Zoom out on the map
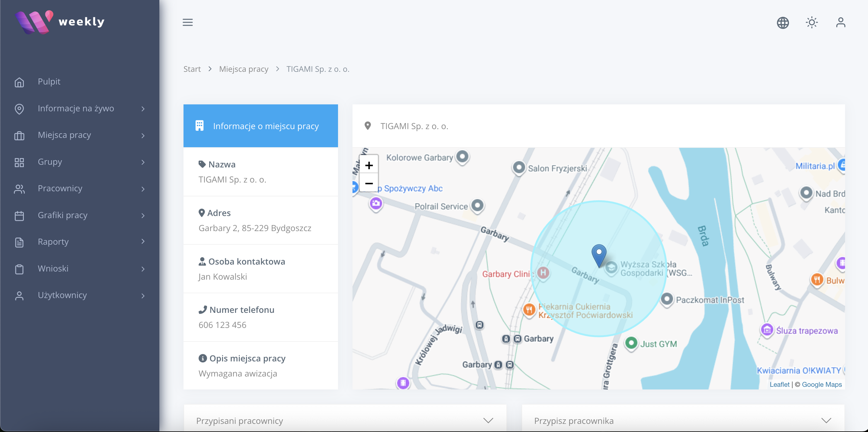Image resolution: width=868 pixels, height=432 pixels. pyautogui.click(x=369, y=183)
